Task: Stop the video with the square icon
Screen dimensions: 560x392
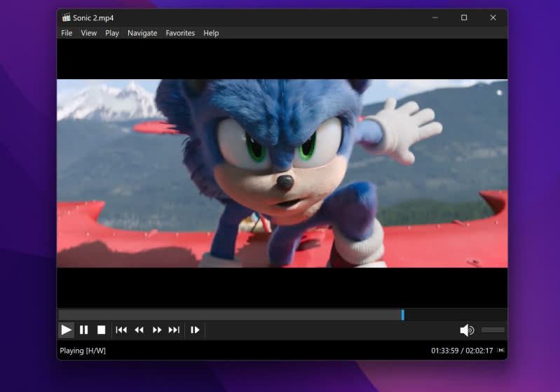Action: tap(102, 330)
